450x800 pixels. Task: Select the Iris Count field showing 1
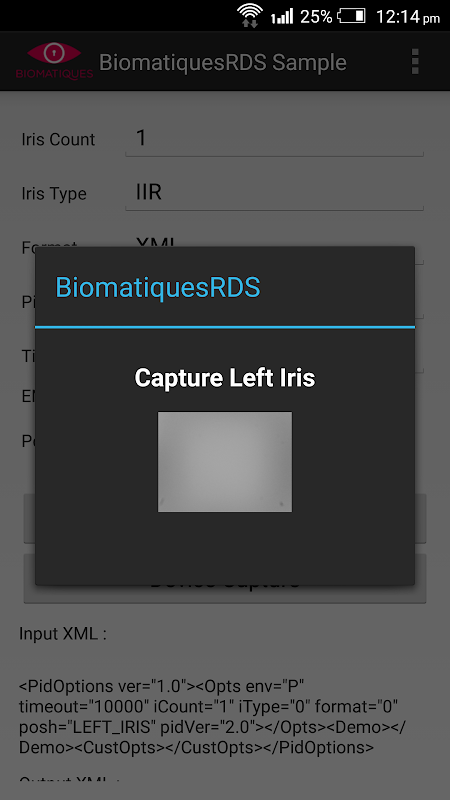pos(274,139)
